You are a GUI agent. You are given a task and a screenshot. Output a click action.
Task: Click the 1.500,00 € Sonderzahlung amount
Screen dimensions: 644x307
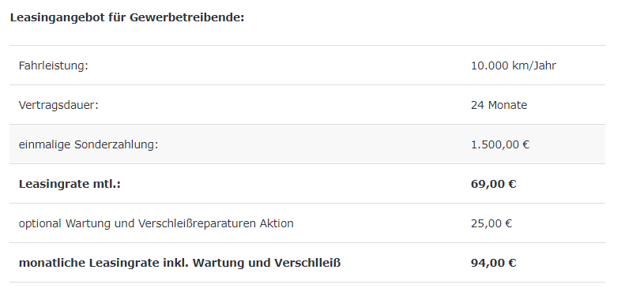(500, 144)
